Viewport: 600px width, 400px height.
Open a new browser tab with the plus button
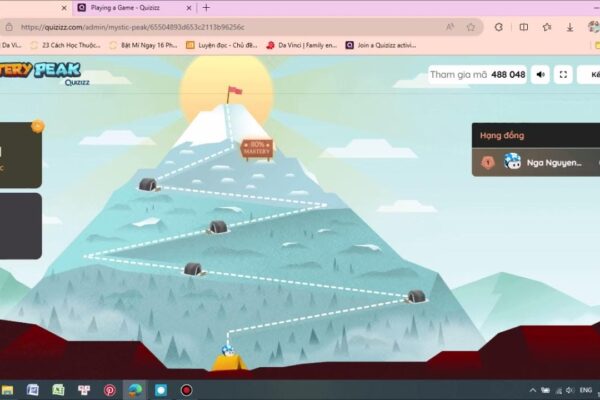click(206, 7)
